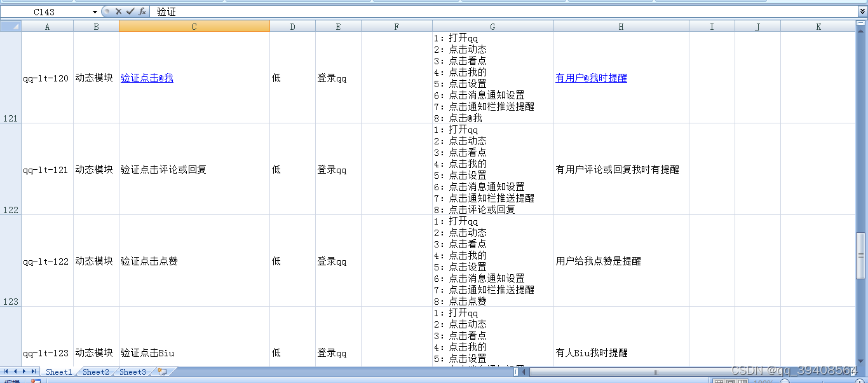Select column D header
The image size is (868, 383).
[292, 26]
